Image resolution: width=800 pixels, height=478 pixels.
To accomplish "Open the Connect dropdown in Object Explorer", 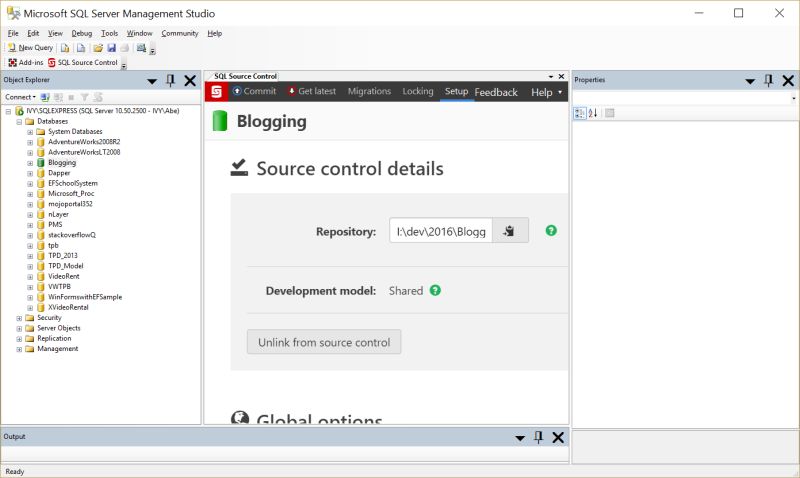I will 20,97.
